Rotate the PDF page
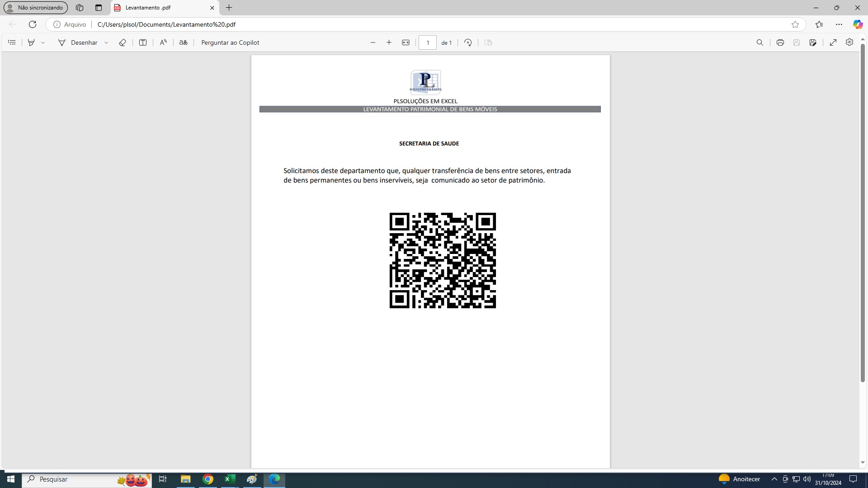The height and width of the screenshot is (488, 868). click(x=468, y=42)
